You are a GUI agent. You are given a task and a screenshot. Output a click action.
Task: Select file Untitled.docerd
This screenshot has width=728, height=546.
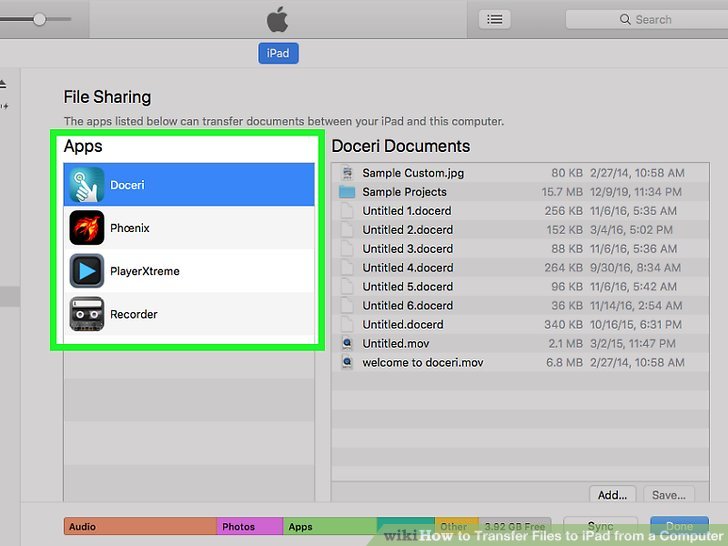click(x=403, y=325)
